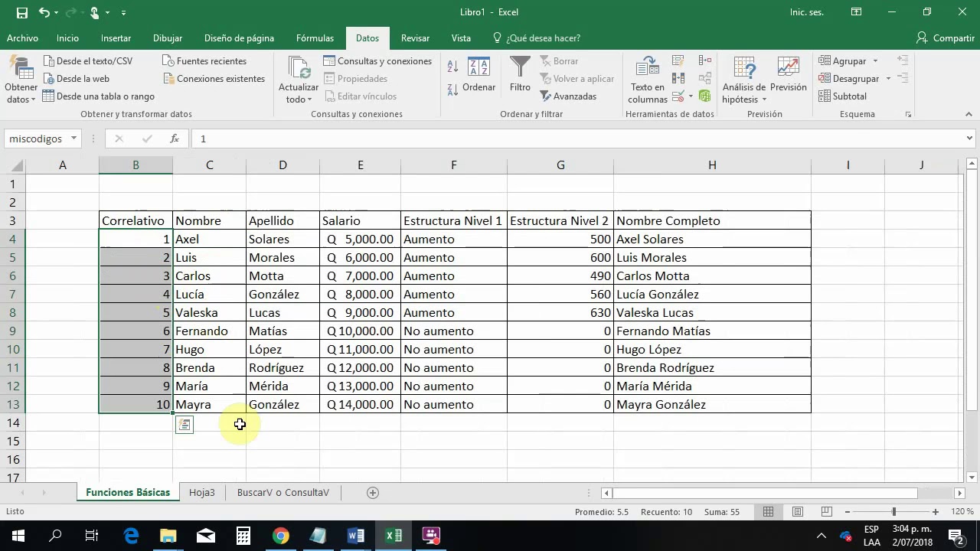The height and width of the screenshot is (551, 980).
Task: Click the zoom slider handle in the status bar
Action: coord(893,512)
